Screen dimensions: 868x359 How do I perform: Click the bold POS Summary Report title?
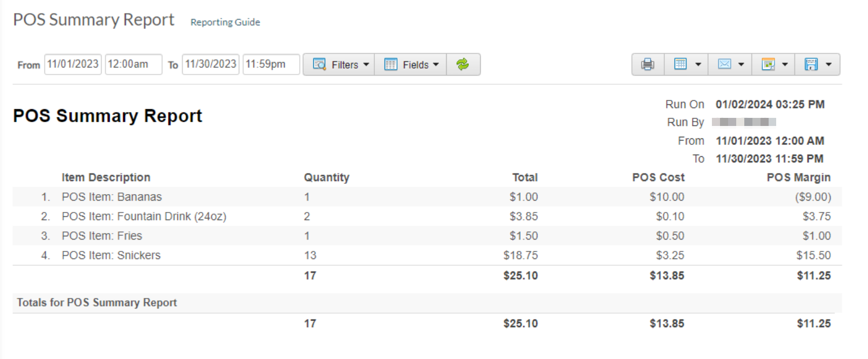[x=107, y=116]
